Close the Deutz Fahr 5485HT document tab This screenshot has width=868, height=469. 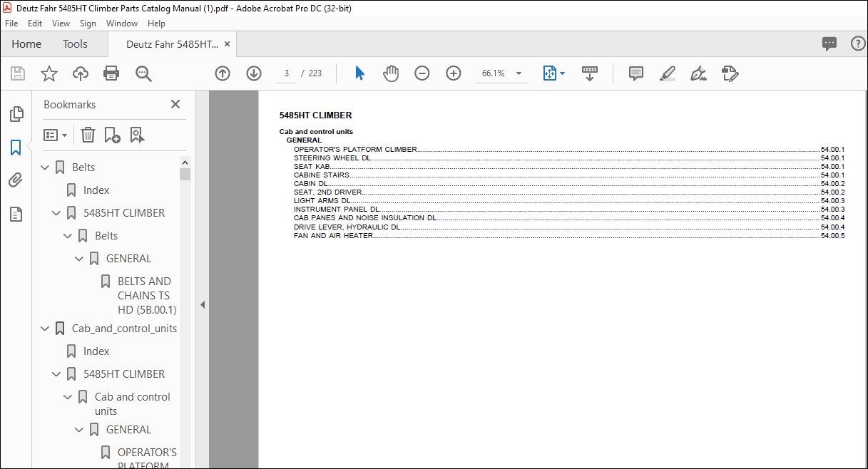click(x=228, y=44)
